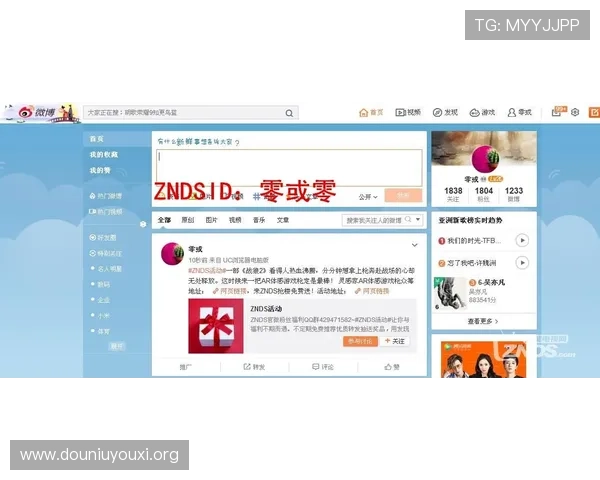Click the 6-吴亦凡 album cover thumbnail
Screen dimensions: 600x480
pyautogui.click(x=450, y=294)
